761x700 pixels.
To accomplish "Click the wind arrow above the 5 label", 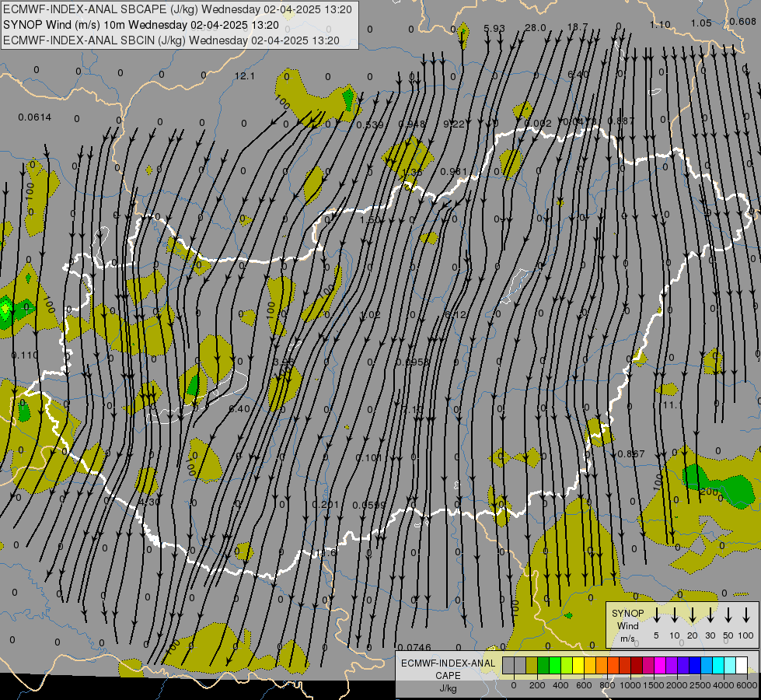I will pyautogui.click(x=657, y=616).
